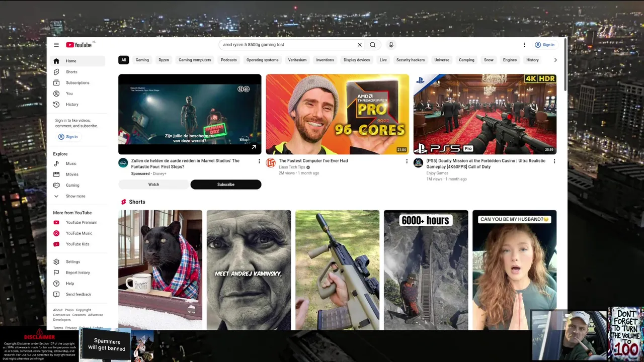Viewport: 644px width, 362px height.
Task: Open PS5 Forbidden Casino video thumbnail
Action: pos(485,114)
